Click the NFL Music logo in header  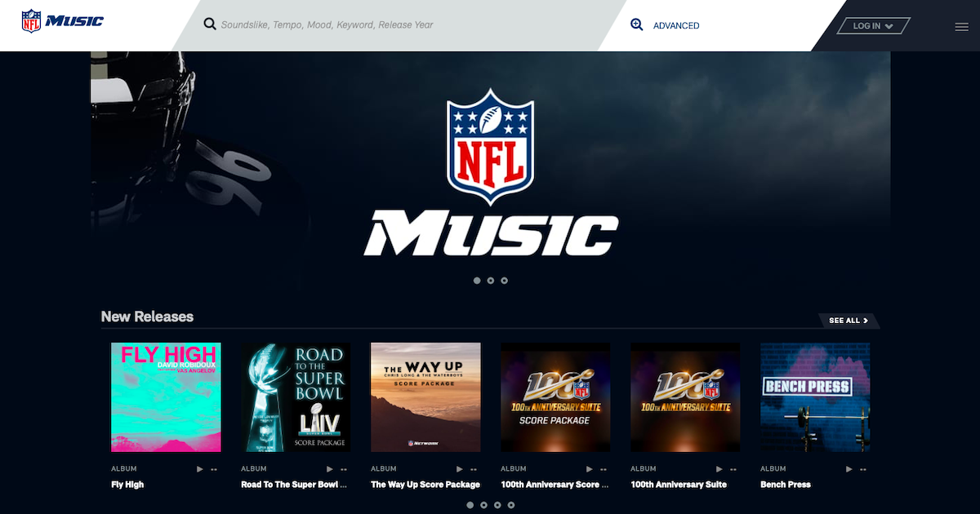click(63, 20)
